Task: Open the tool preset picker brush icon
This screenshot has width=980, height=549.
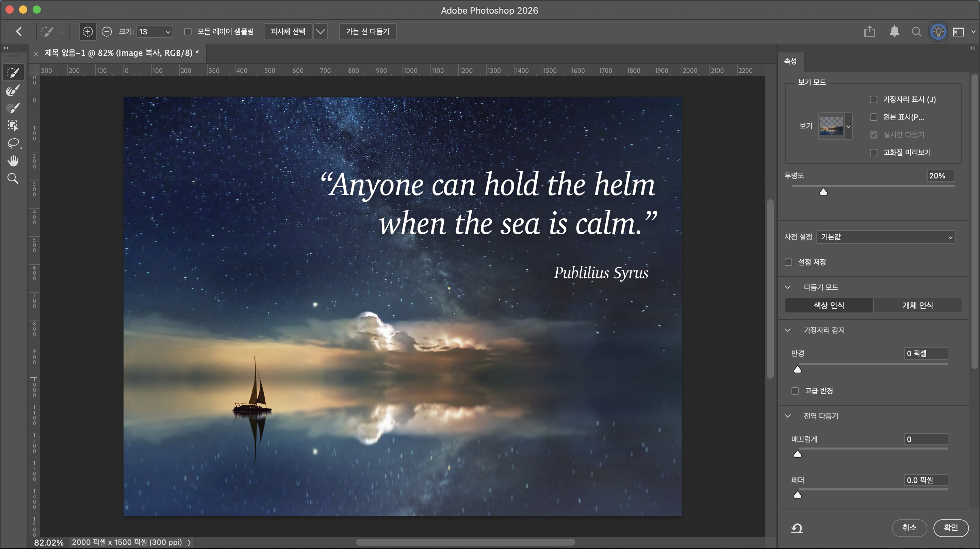Action: tap(47, 32)
